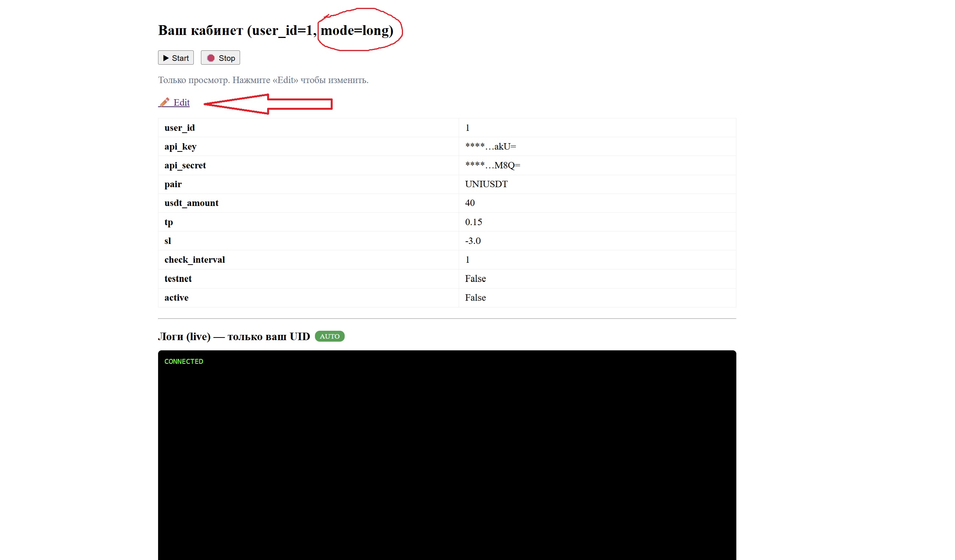Click the sl value -3.0
Screen dimensions: 955x560
click(473, 241)
